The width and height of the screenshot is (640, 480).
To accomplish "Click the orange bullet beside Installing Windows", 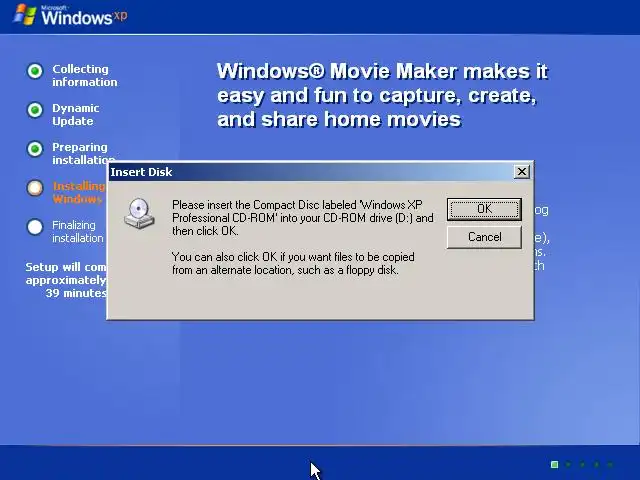I will [35, 188].
